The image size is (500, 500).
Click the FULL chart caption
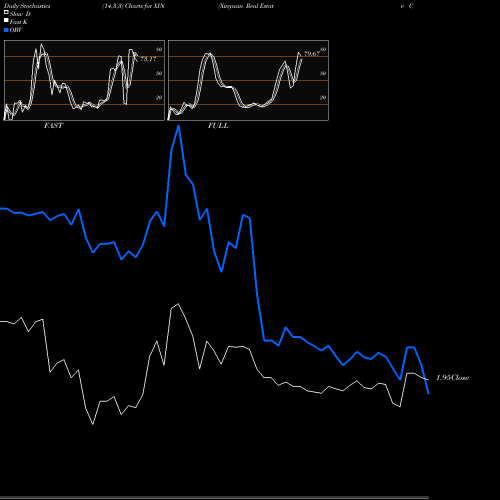[218, 126]
